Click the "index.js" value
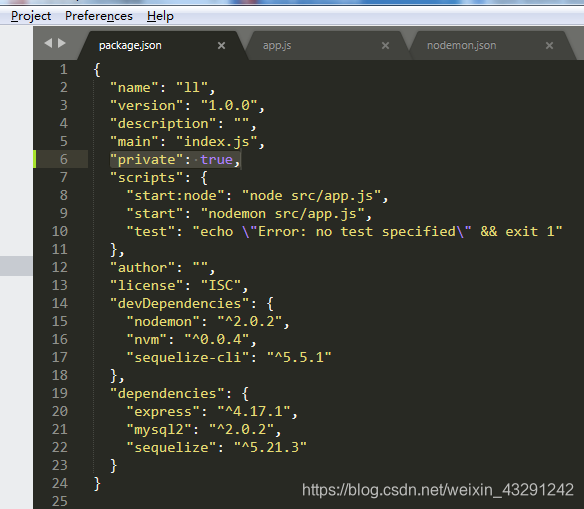The image size is (584, 509). coord(217,141)
